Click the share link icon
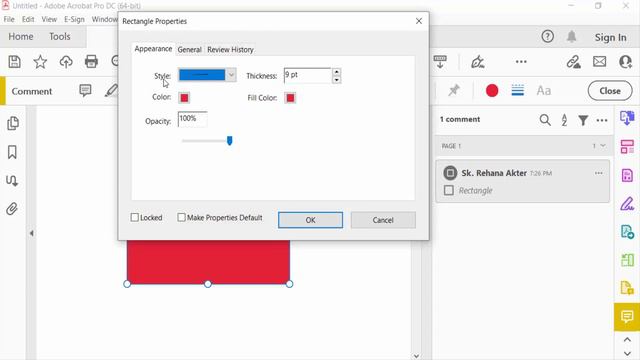This screenshot has height=360, width=640. [573, 62]
